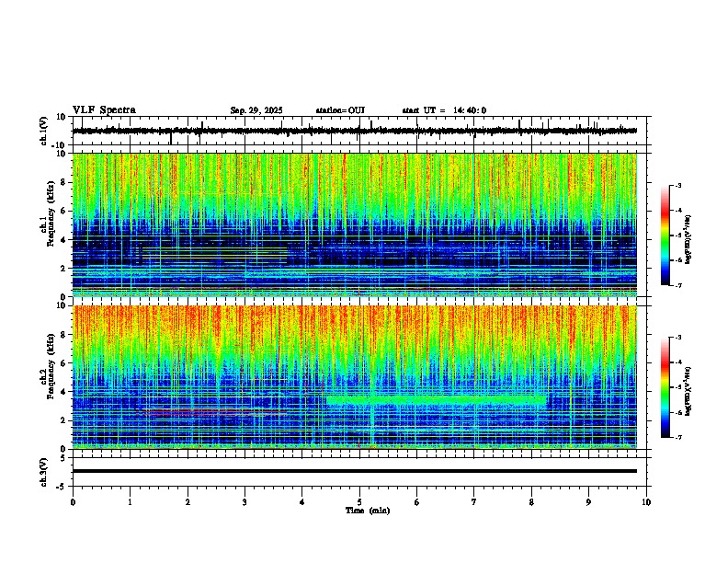Screen dimensions: 728x563
Task: Click time axis tick label "3"
Action: pyautogui.click(x=245, y=502)
